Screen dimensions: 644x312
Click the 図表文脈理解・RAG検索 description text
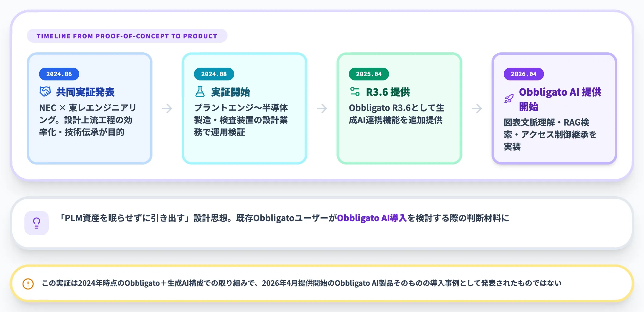coord(550,134)
